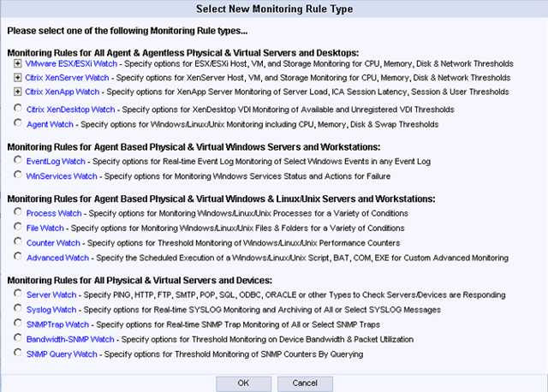
Task: Open the Syslog Watch link
Action: (x=51, y=310)
